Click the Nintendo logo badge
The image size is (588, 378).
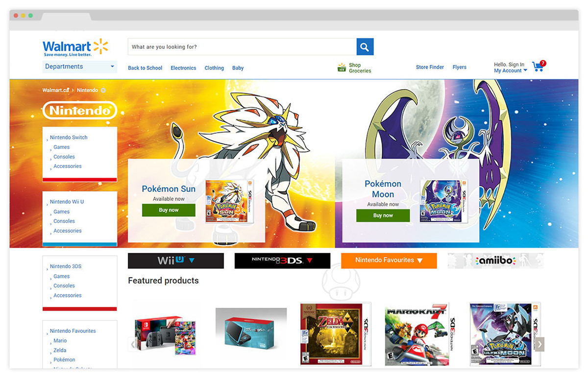(80, 110)
